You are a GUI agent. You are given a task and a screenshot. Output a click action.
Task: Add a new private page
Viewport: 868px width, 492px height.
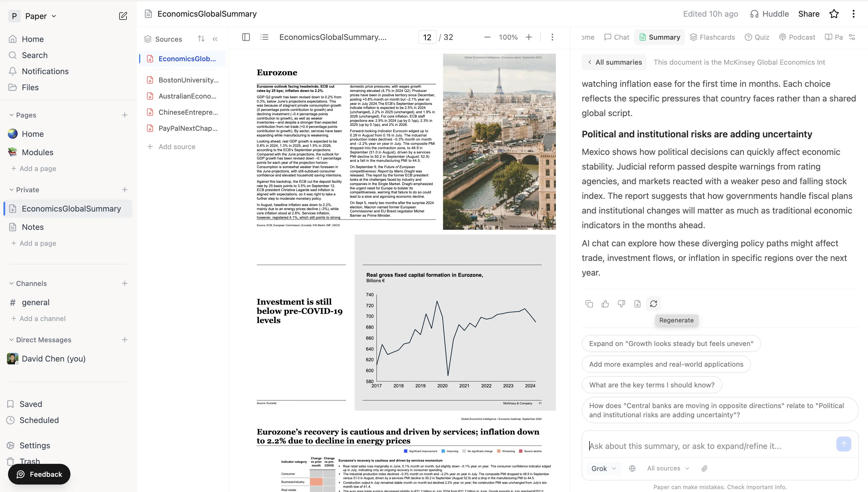coord(125,190)
